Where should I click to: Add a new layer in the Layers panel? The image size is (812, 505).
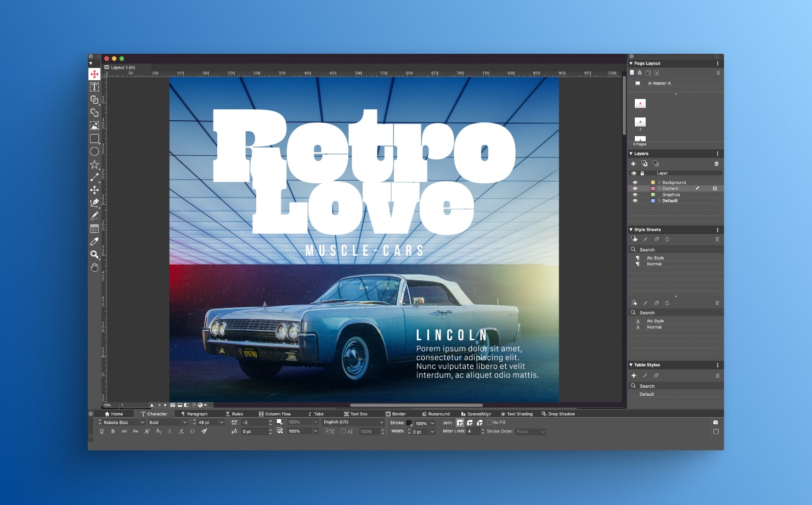point(633,164)
